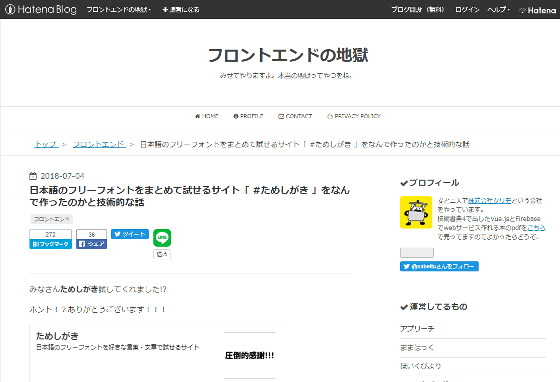This screenshot has height=382, width=560.
Task: Click the Facebook share count 36
Action: 91,234
